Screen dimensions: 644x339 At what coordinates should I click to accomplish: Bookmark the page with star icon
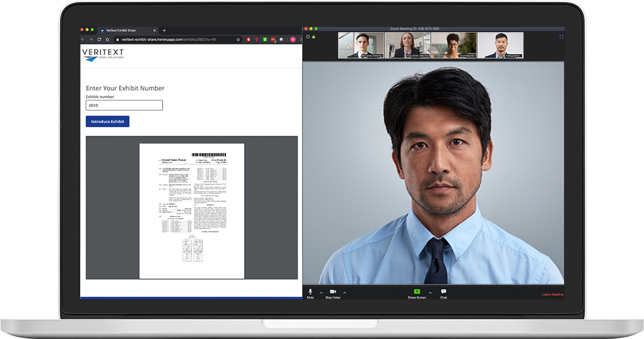(238, 39)
